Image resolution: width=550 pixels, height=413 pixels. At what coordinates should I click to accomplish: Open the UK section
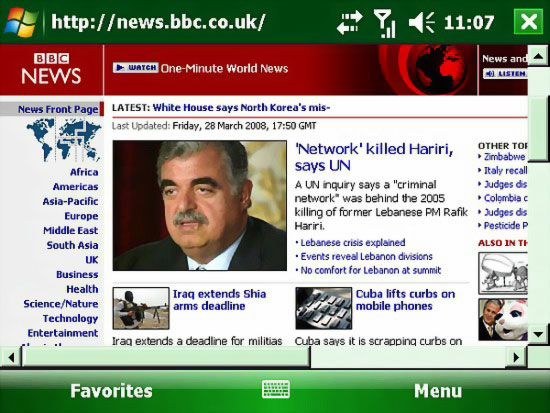click(92, 260)
